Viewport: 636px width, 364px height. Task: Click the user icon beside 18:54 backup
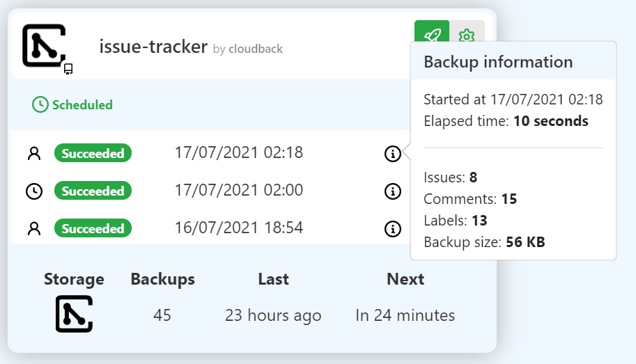pyautogui.click(x=34, y=229)
